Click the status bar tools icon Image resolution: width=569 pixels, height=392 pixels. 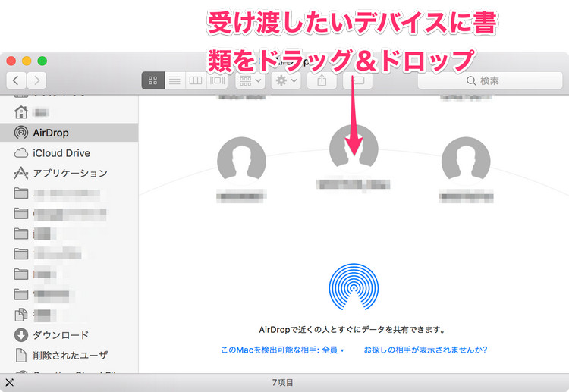click(x=9, y=382)
